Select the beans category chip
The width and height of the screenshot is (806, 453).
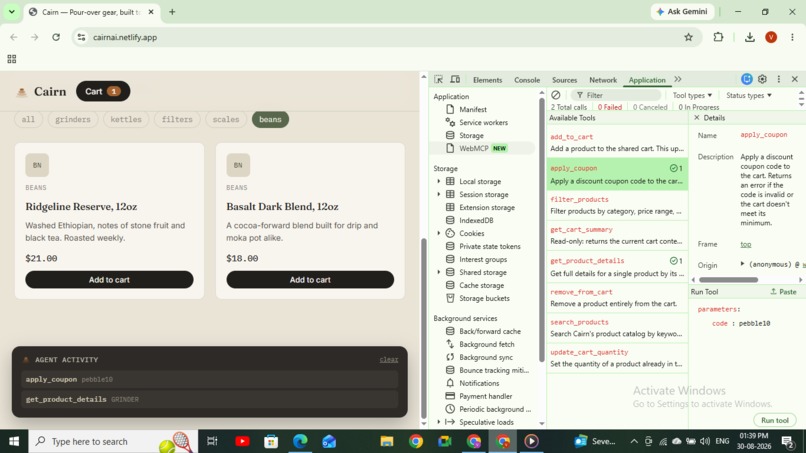pyautogui.click(x=270, y=119)
